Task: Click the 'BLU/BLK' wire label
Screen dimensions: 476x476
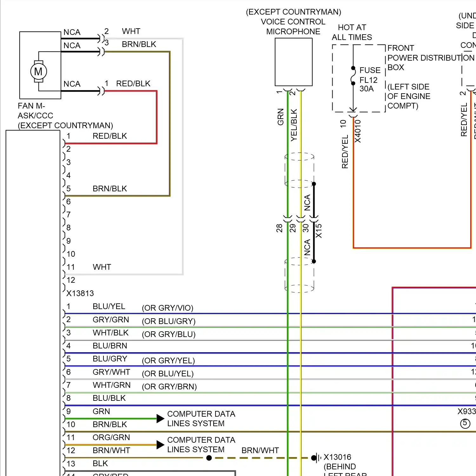Action: (109, 398)
